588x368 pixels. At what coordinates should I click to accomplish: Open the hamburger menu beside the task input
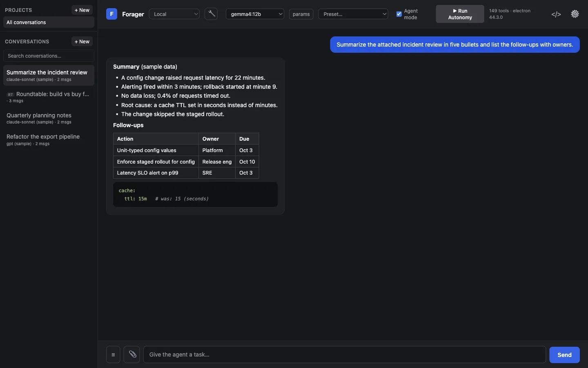113,355
